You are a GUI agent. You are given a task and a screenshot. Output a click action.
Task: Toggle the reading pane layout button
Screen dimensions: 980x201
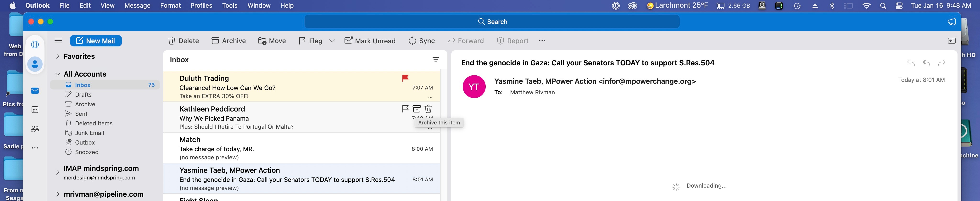pos(952,41)
